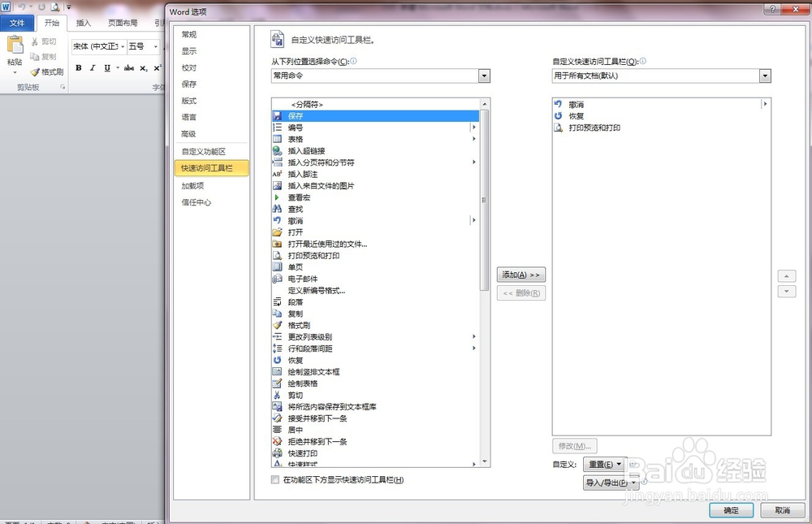Enable 在功能区下方显示快速访问工具栏 checkbox
The width and height of the screenshot is (812, 524).
[x=274, y=479]
